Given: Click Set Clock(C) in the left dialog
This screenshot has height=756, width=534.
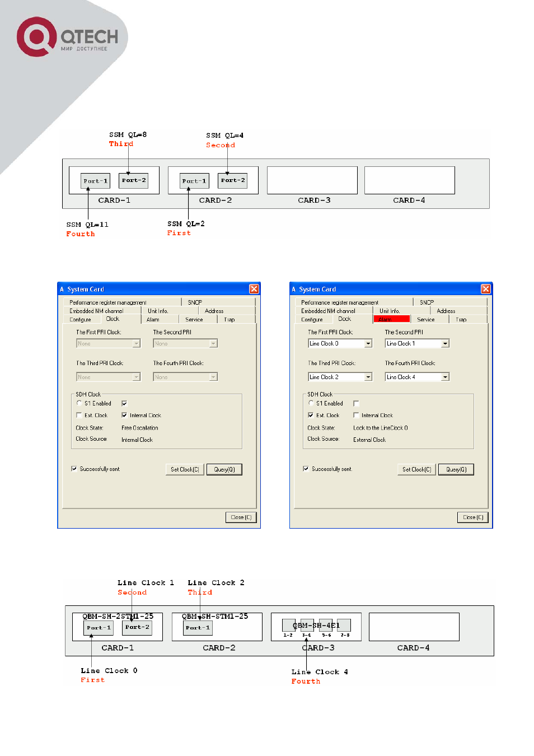Looking at the screenshot, I should tap(185, 469).
